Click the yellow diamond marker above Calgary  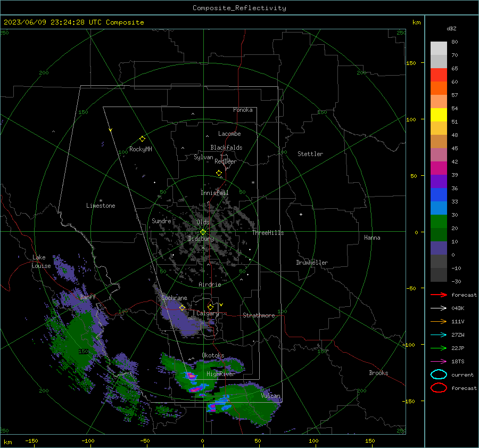[x=210, y=307]
